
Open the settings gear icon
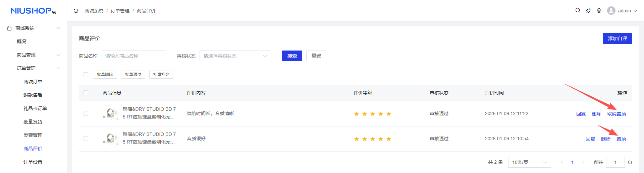[x=599, y=11]
